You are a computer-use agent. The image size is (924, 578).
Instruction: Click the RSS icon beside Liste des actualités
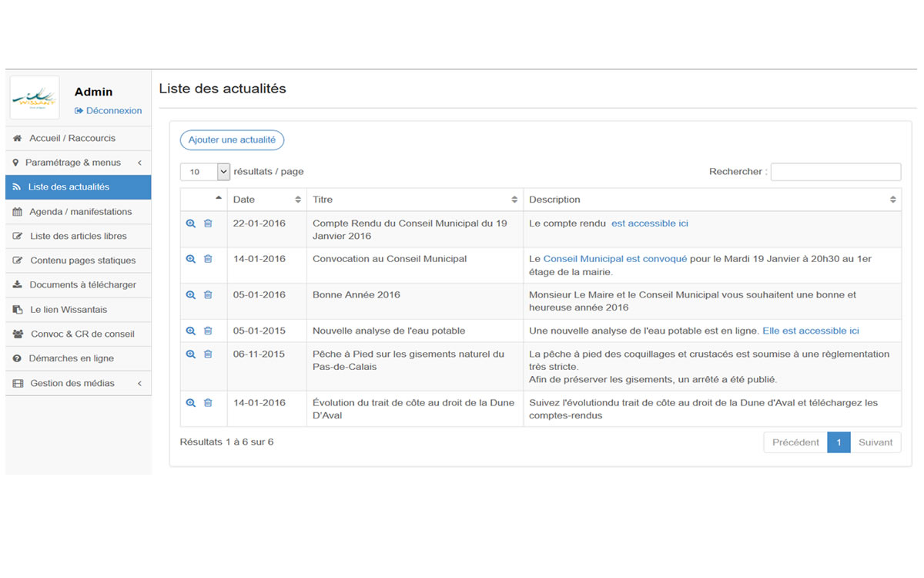17,187
